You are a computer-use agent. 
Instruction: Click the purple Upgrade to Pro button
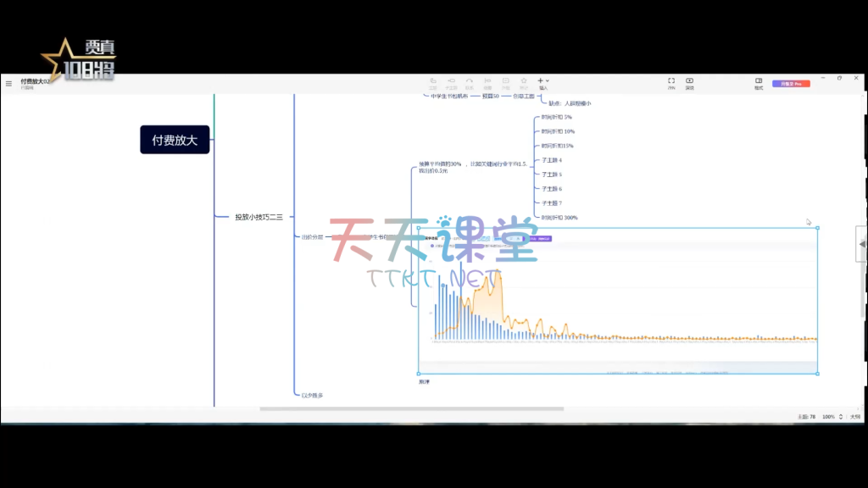pos(791,84)
